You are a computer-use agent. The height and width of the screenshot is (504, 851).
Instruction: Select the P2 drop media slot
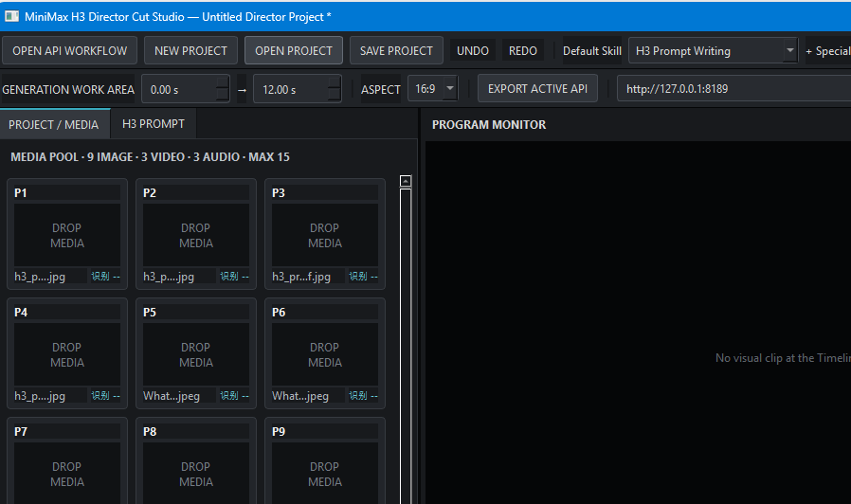[196, 235]
